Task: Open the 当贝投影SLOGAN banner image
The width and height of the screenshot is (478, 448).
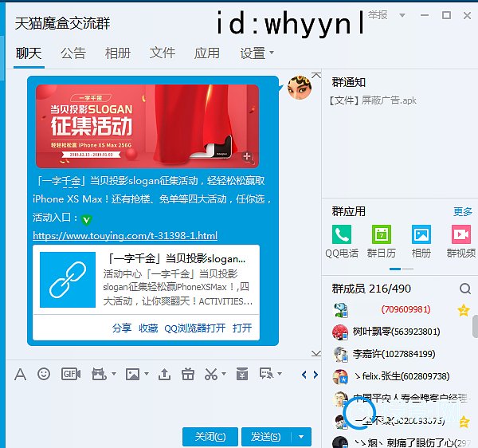Action: [x=147, y=126]
